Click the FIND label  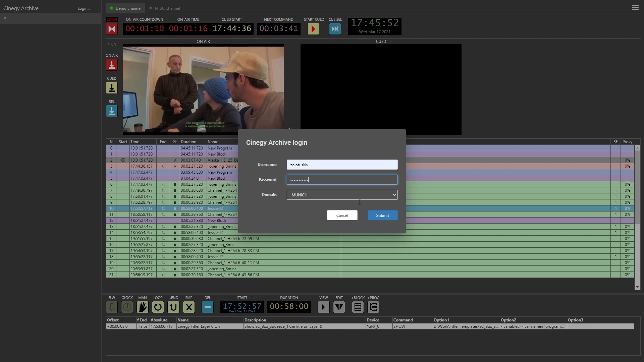tap(112, 45)
